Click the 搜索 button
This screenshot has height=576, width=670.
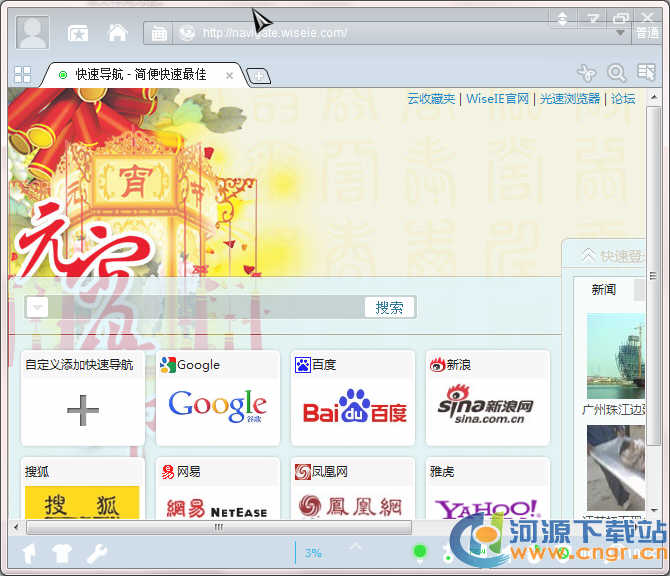[x=389, y=308]
